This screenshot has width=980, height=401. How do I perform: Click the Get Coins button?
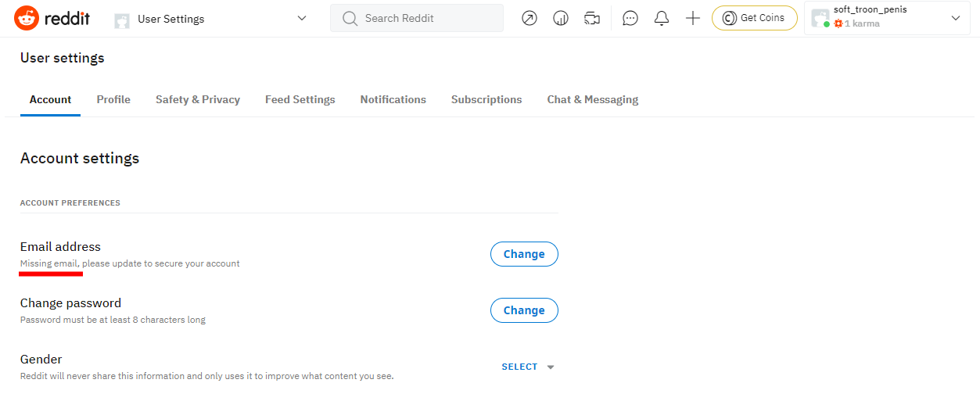(754, 18)
